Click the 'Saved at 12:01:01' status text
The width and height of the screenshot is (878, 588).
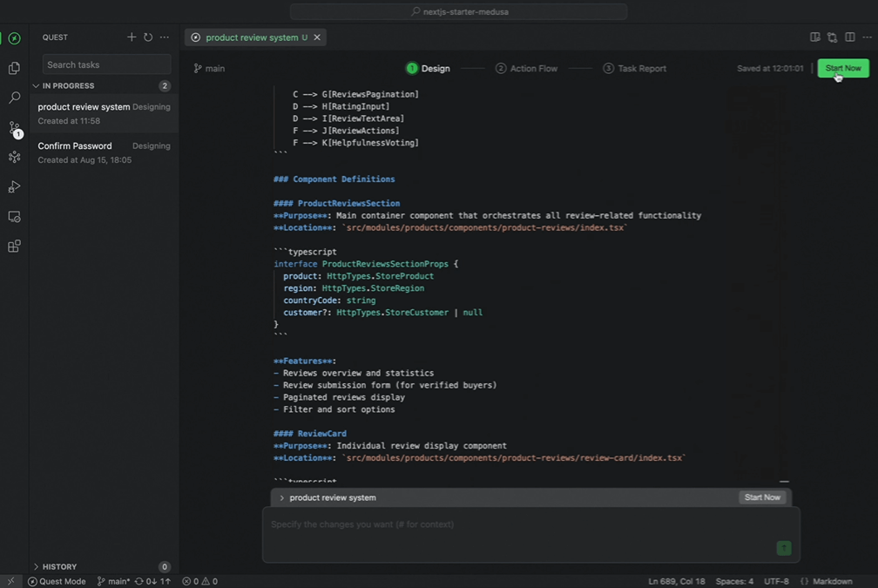tap(770, 68)
